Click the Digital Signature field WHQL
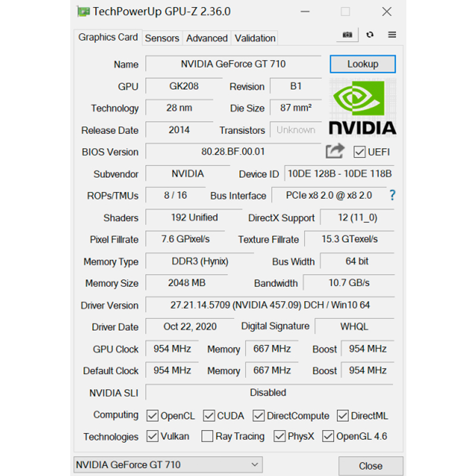 355,326
